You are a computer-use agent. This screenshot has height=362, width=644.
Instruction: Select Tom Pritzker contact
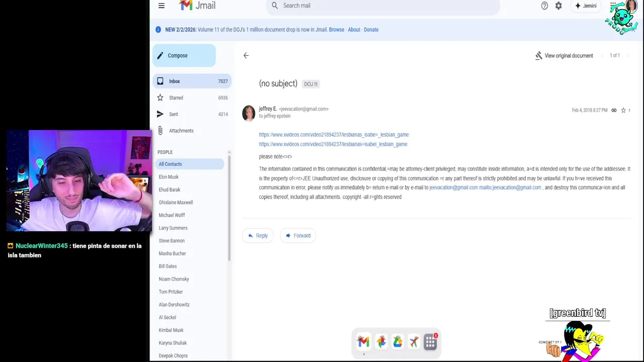click(x=171, y=292)
